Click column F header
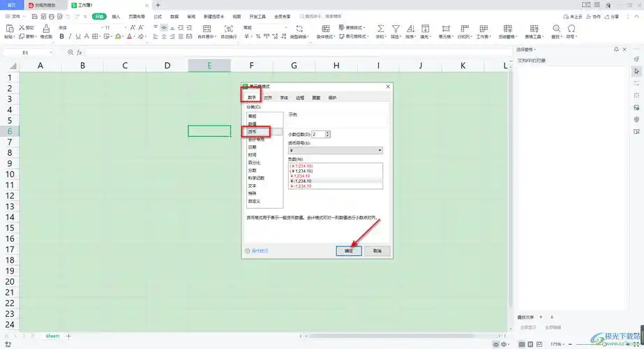Screen dimensions: 644x349 click(x=251, y=66)
